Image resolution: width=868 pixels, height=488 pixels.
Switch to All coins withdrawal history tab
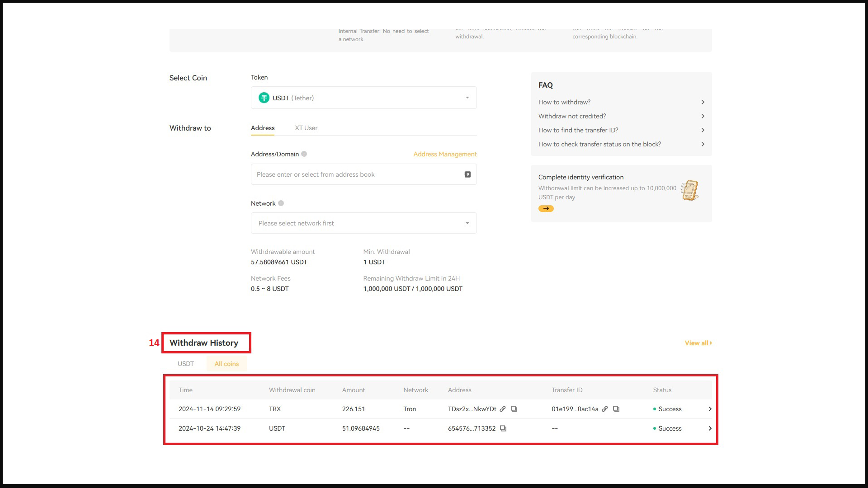pos(226,363)
